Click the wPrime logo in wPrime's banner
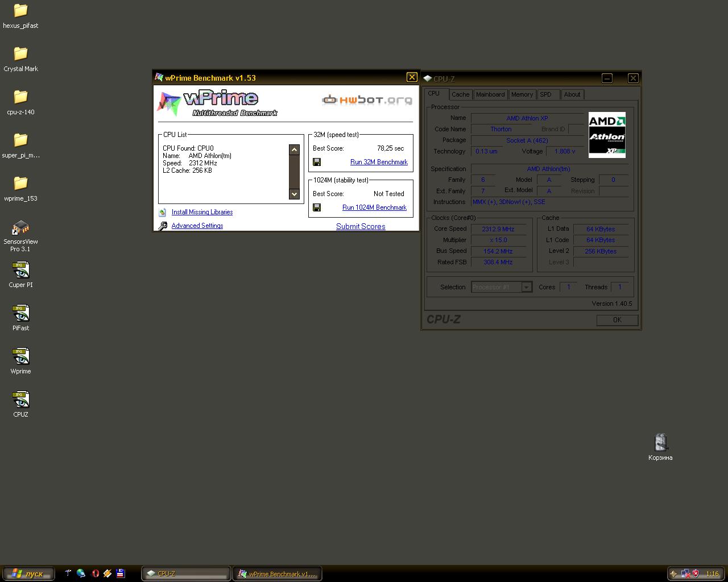728x582 pixels. coord(217,103)
